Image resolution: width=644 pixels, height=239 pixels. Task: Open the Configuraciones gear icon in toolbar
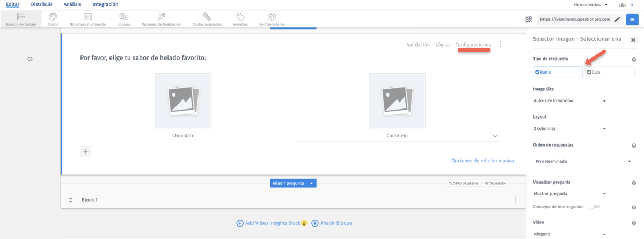pyautogui.click(x=272, y=17)
